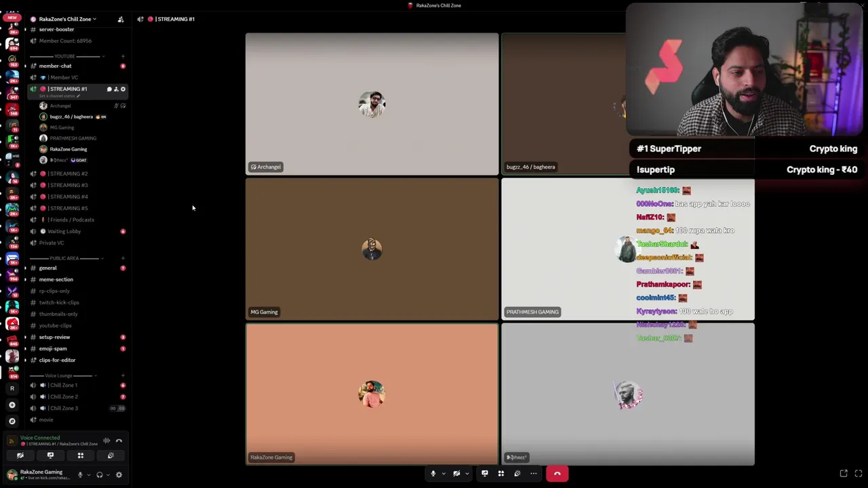Click red Disconnect call button

[x=557, y=474]
